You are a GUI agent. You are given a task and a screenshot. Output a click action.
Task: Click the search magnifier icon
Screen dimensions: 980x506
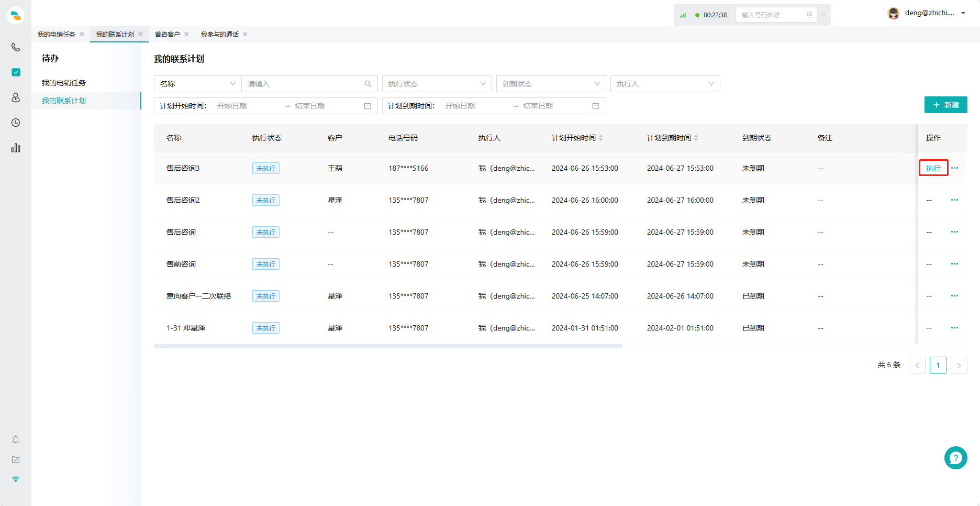(x=368, y=84)
